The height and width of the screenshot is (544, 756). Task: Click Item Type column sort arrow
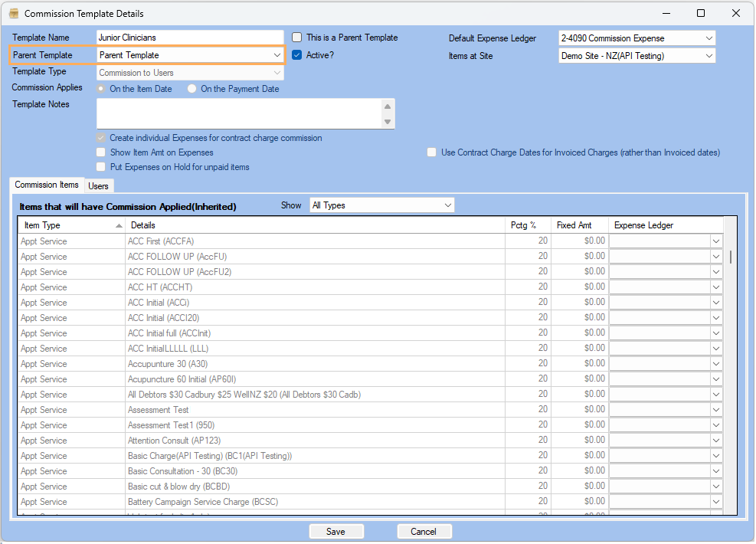click(119, 226)
